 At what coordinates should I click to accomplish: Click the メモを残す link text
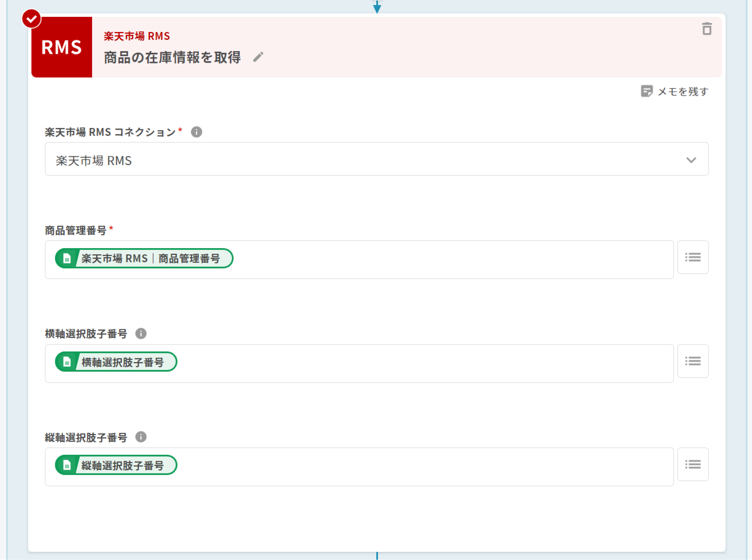coord(683,92)
